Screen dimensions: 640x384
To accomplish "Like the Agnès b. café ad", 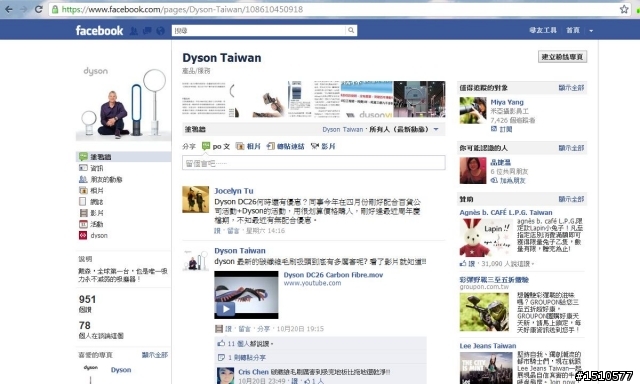I will tap(468, 264).
